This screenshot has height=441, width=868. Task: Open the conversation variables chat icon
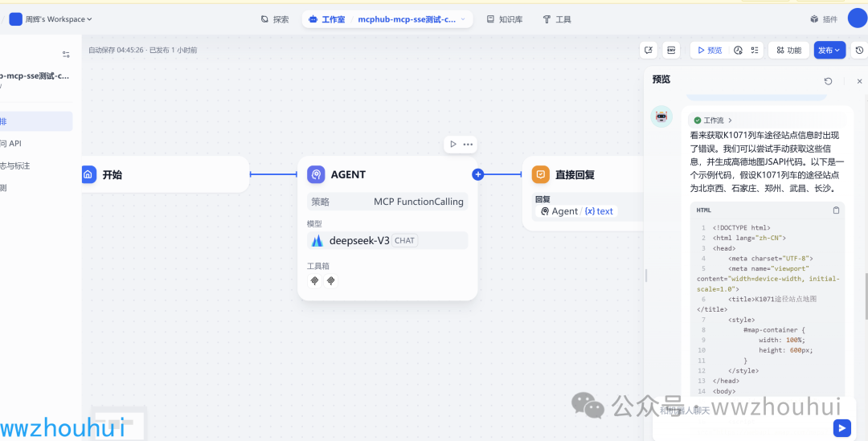pyautogui.click(x=649, y=51)
